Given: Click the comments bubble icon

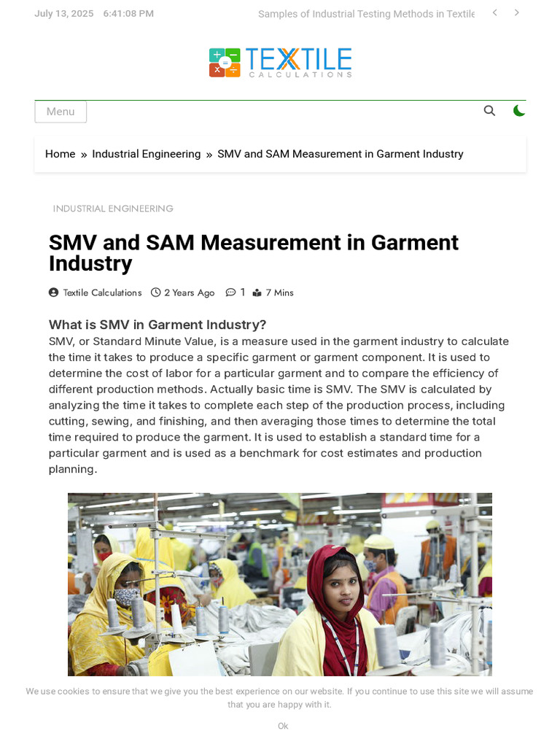Looking at the screenshot, I should pos(230,293).
